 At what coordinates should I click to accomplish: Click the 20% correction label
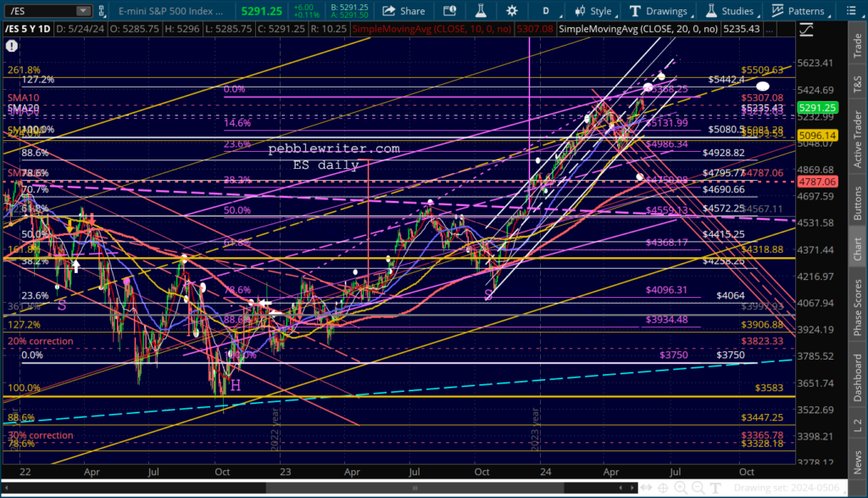tap(41, 341)
